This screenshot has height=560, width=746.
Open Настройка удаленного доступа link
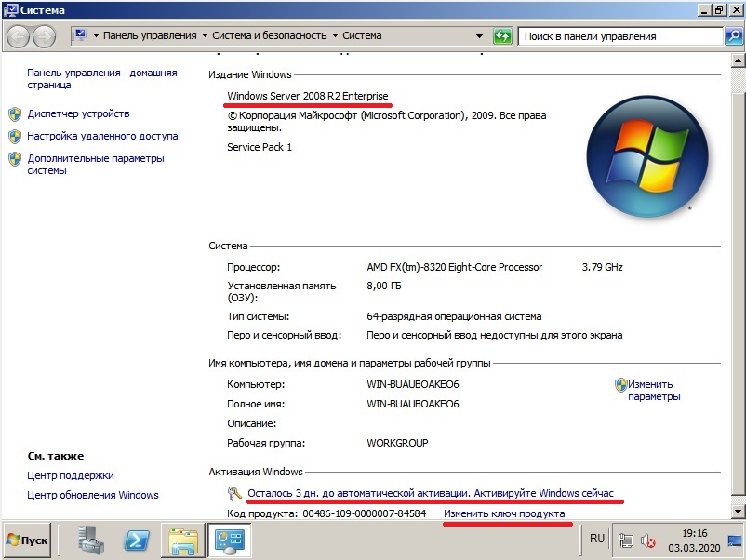102,136
